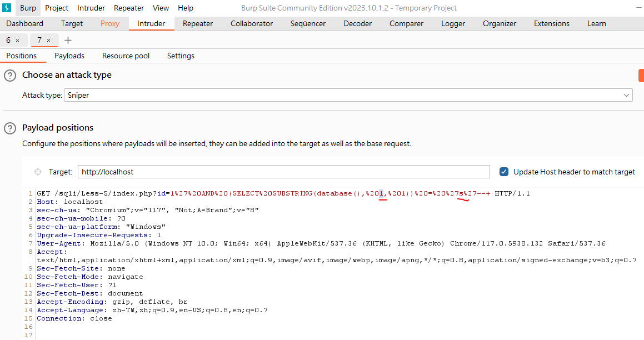Screen dimensions: 644x340
Task: Click the 'Connection: close' header line
Action: pos(74,319)
